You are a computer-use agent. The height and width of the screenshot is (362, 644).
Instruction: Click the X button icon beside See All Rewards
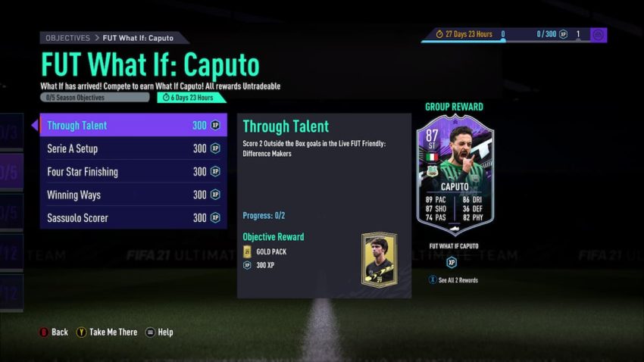[x=433, y=280]
